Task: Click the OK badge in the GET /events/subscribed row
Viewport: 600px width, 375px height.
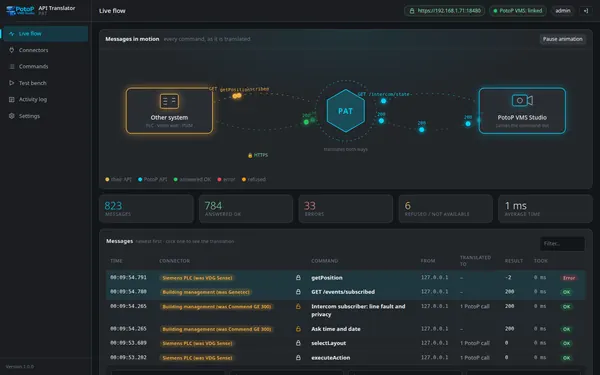Action: point(566,292)
